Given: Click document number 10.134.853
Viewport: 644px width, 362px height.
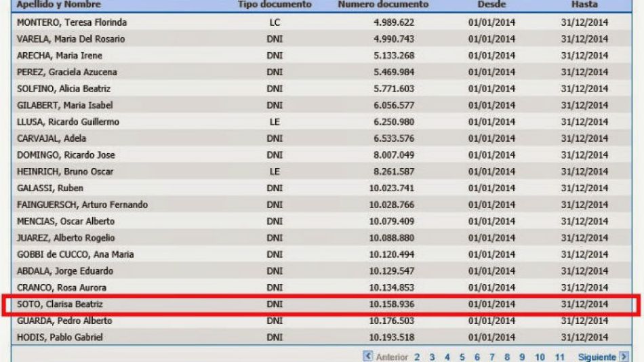Looking at the screenshot, I should pyautogui.click(x=392, y=287).
